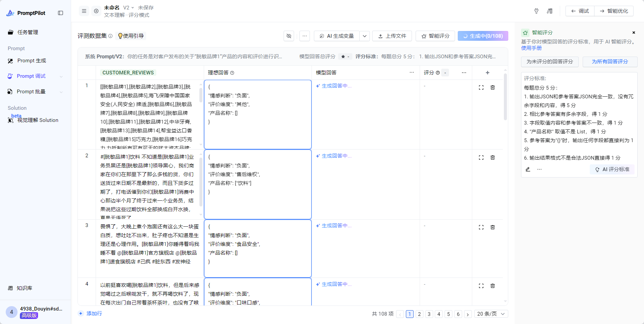644x324 pixels.
Task: Click row 2 ideal answer text box
Action: [258, 185]
